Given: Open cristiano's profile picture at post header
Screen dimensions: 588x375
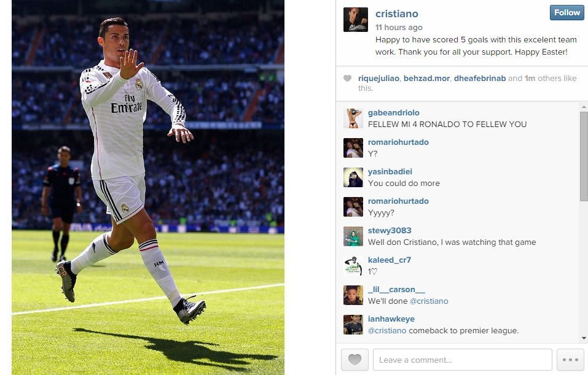Looking at the screenshot, I should [x=356, y=20].
